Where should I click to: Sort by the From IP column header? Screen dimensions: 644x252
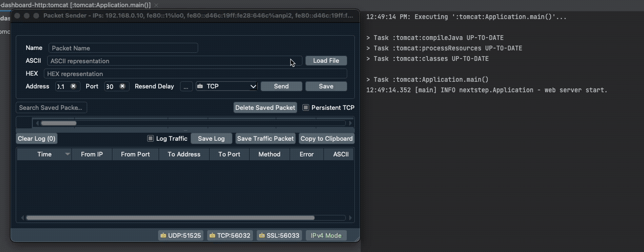coord(92,155)
